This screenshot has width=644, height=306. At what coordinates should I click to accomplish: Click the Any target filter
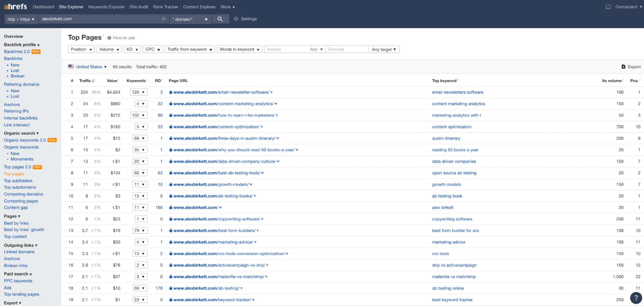pyautogui.click(x=384, y=49)
